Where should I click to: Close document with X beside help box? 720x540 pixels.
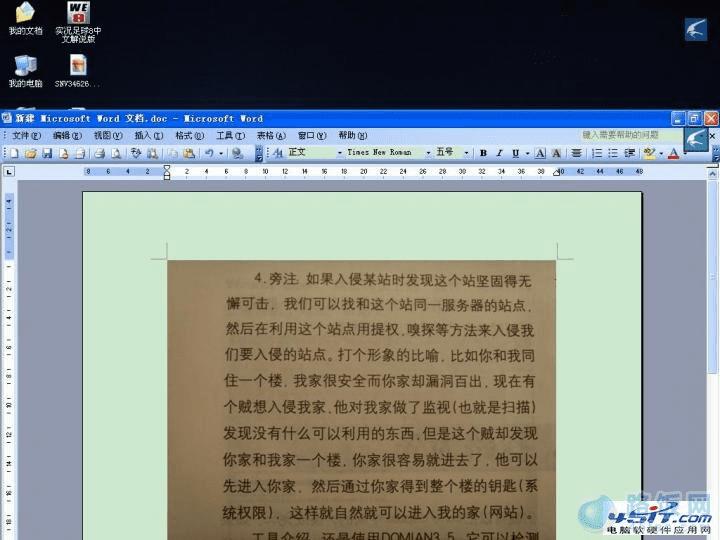[x=712, y=136]
